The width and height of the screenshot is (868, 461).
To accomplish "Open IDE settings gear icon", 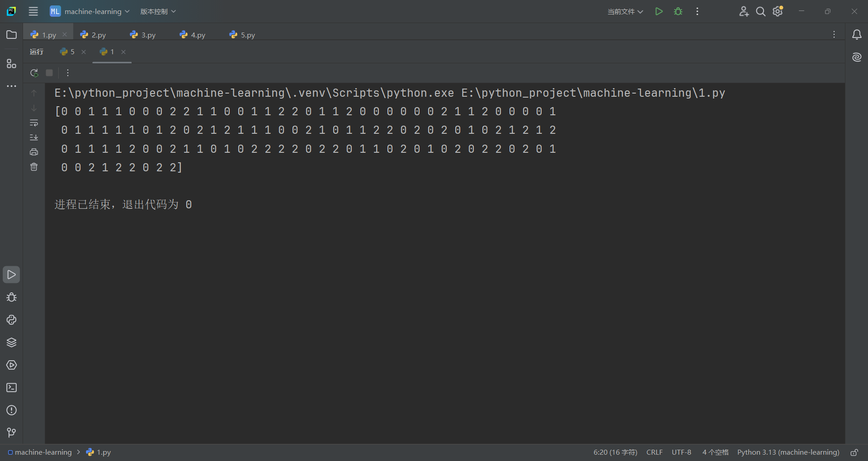I will [778, 11].
